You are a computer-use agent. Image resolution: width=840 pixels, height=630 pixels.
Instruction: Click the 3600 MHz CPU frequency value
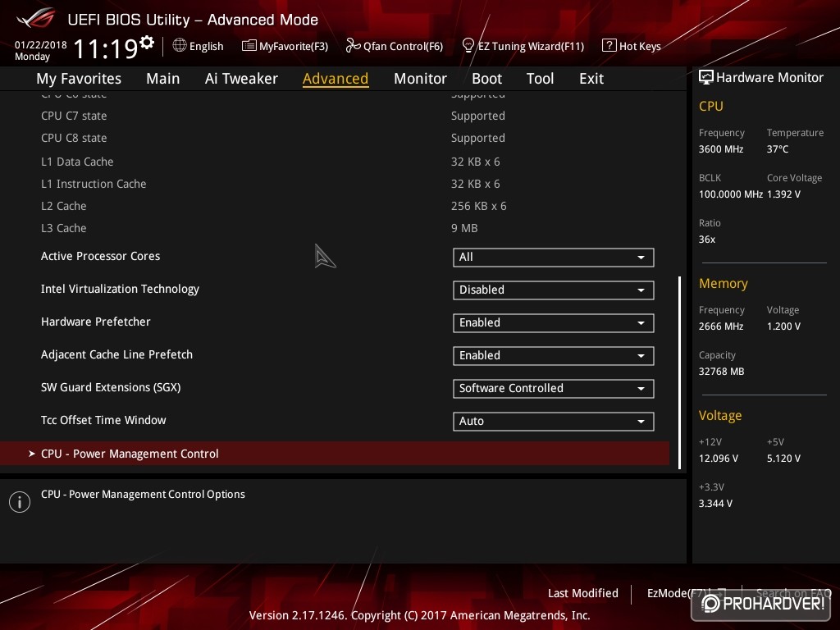720,149
